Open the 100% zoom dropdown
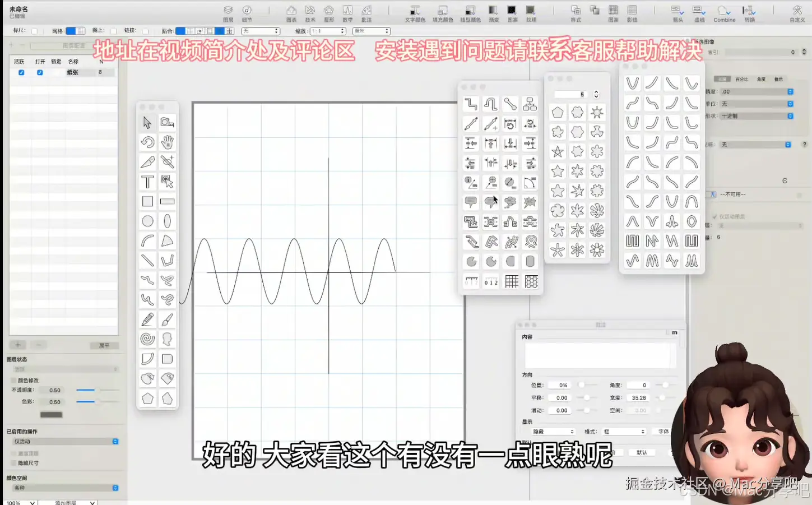Viewport: 812px width, 505px height. [x=21, y=503]
